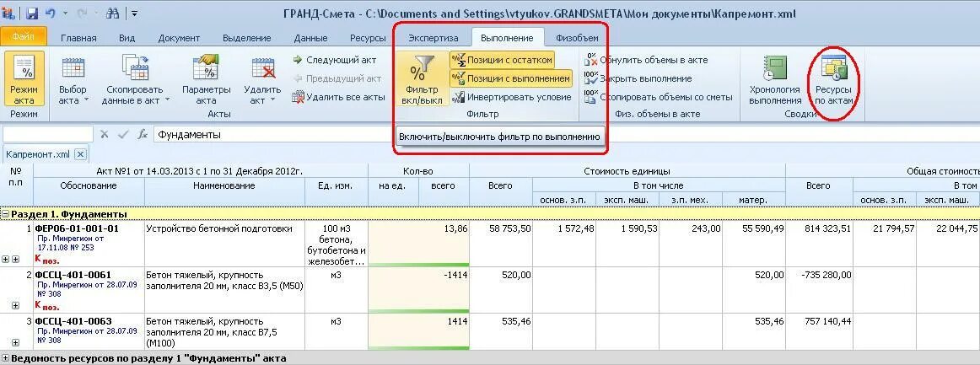980x365 pixels.
Task: Click the binoculars Find icon
Action: click(114, 13)
